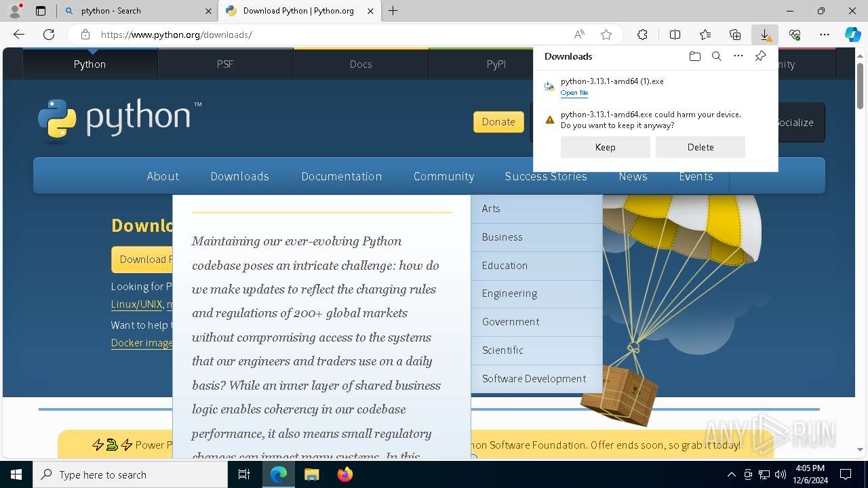View site information via the address bar lock icon

pos(85,35)
